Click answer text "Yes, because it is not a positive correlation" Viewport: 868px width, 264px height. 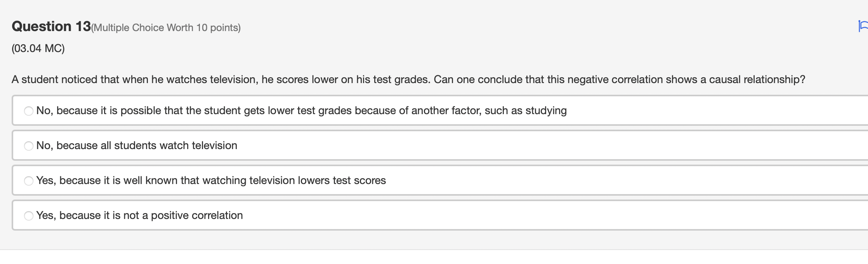[x=140, y=215]
